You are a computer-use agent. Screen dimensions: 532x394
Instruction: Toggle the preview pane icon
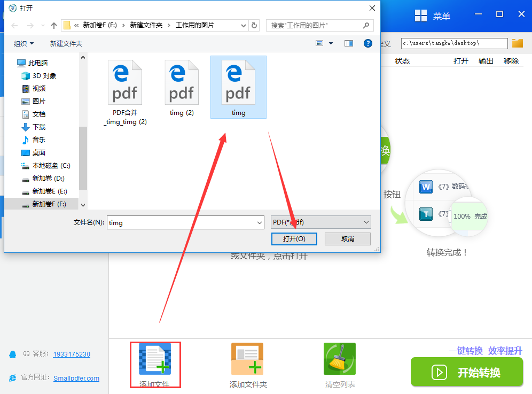coord(349,43)
